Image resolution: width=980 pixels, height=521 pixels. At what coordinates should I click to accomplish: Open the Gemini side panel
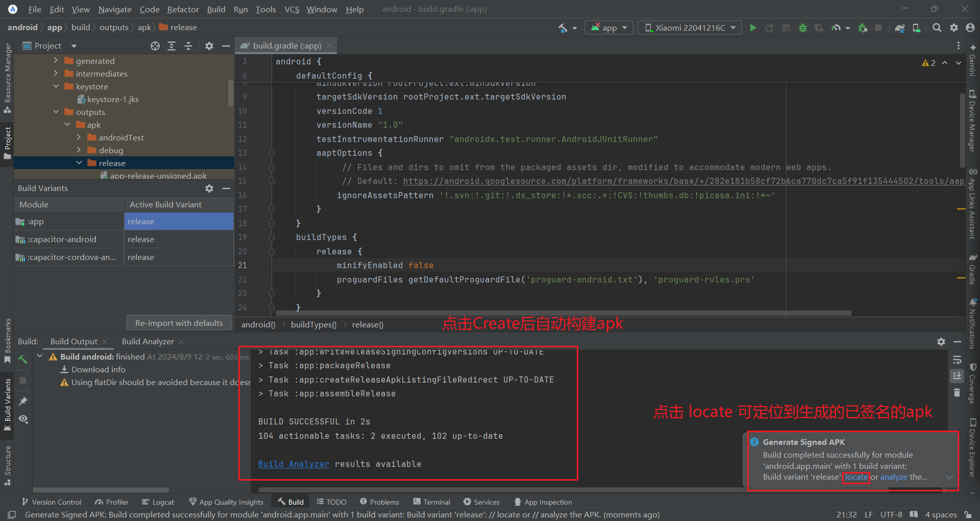[972, 60]
